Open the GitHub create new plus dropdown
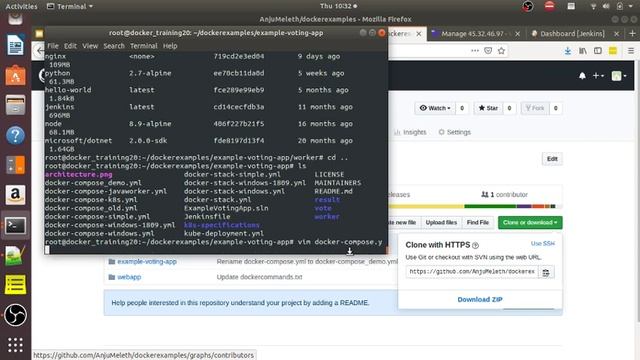Screen dimensions: 640x360 click(598, 76)
